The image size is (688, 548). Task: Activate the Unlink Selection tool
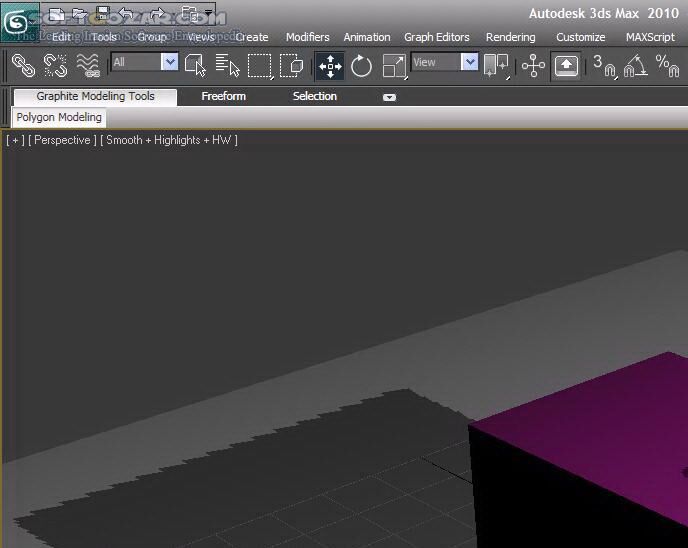coord(56,66)
